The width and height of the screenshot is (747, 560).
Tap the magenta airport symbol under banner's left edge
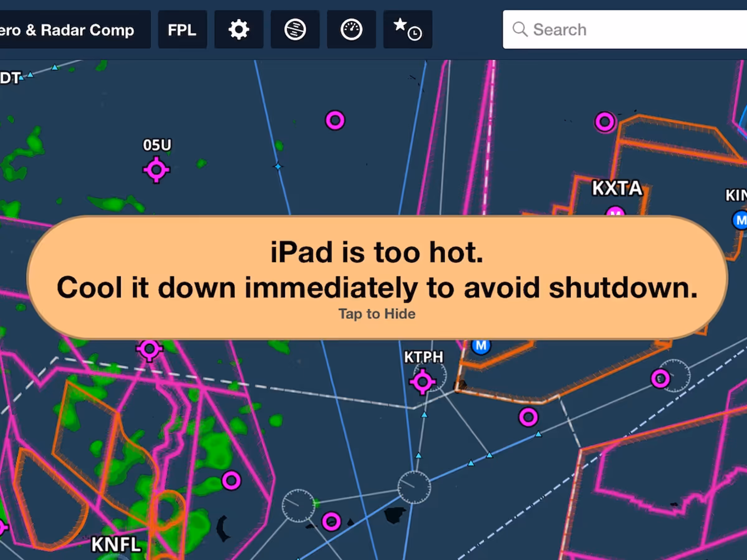coord(149,350)
